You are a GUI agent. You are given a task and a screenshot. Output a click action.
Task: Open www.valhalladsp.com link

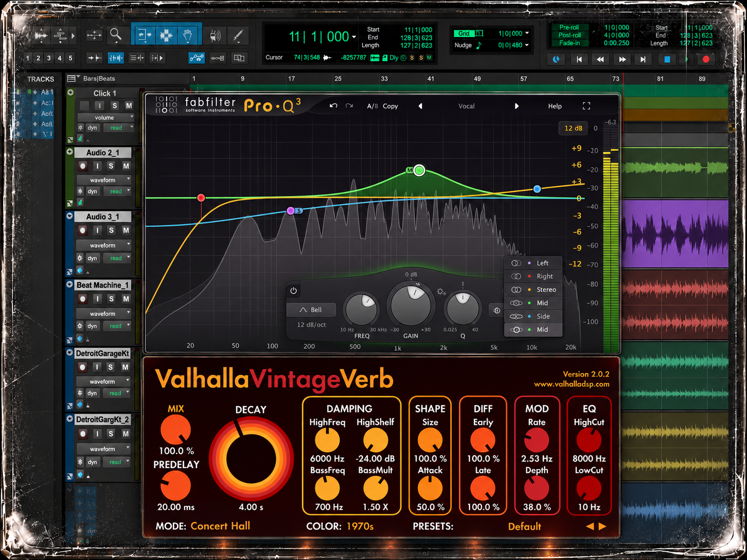tap(572, 384)
